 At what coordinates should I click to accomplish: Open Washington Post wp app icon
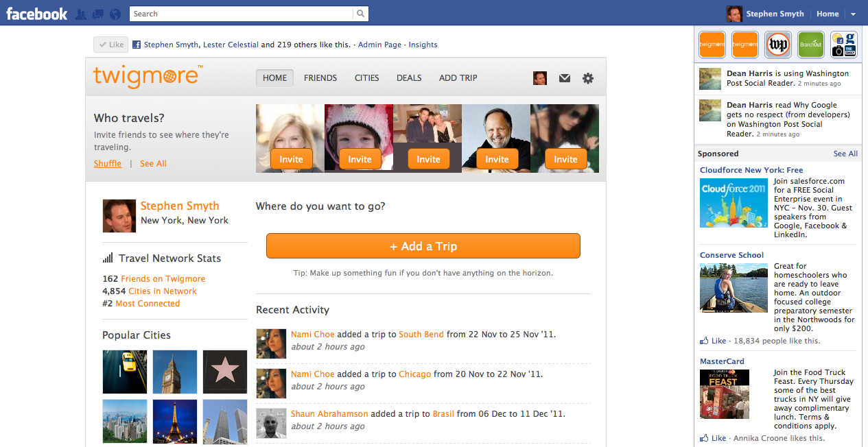(x=778, y=45)
